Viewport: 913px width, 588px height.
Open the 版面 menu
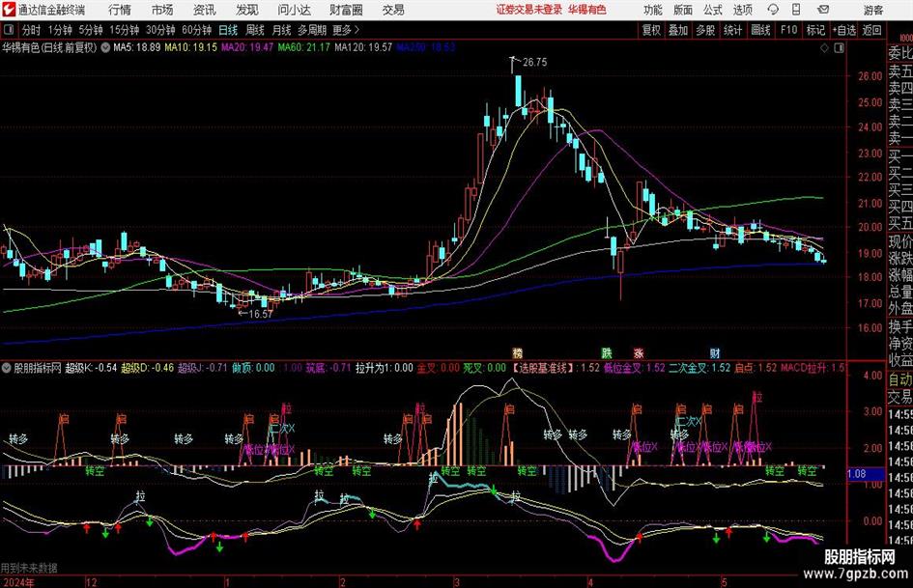click(682, 10)
